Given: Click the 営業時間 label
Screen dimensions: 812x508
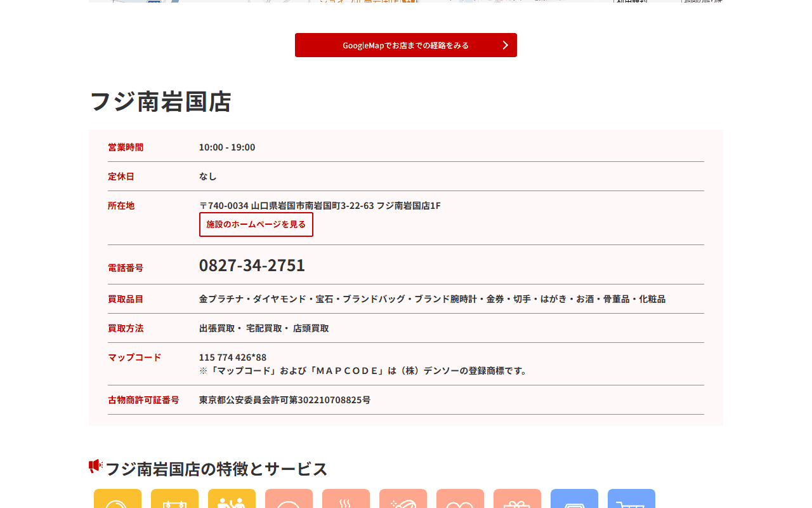Looking at the screenshot, I should pos(126,147).
